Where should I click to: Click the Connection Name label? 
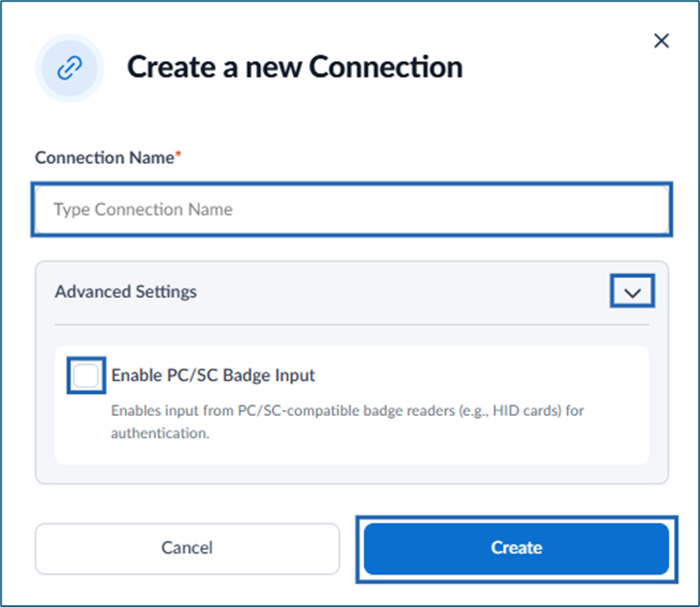click(108, 157)
